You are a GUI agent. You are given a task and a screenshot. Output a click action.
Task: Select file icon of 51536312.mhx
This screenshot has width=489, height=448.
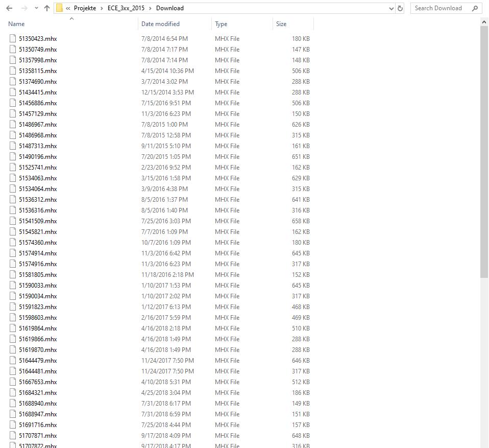13,199
